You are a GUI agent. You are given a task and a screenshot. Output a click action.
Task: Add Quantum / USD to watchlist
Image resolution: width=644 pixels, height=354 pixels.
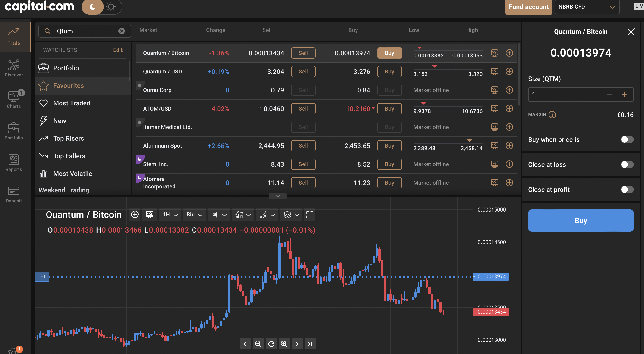pos(509,72)
